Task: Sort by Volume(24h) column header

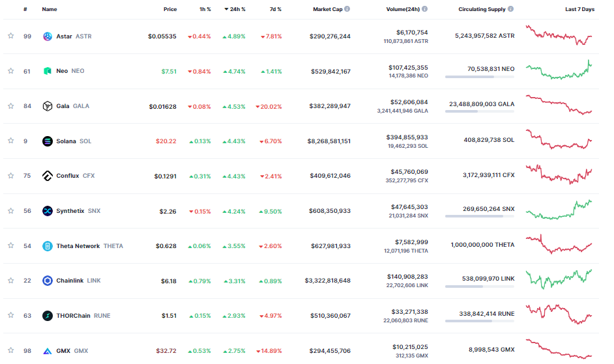Action: [x=403, y=9]
